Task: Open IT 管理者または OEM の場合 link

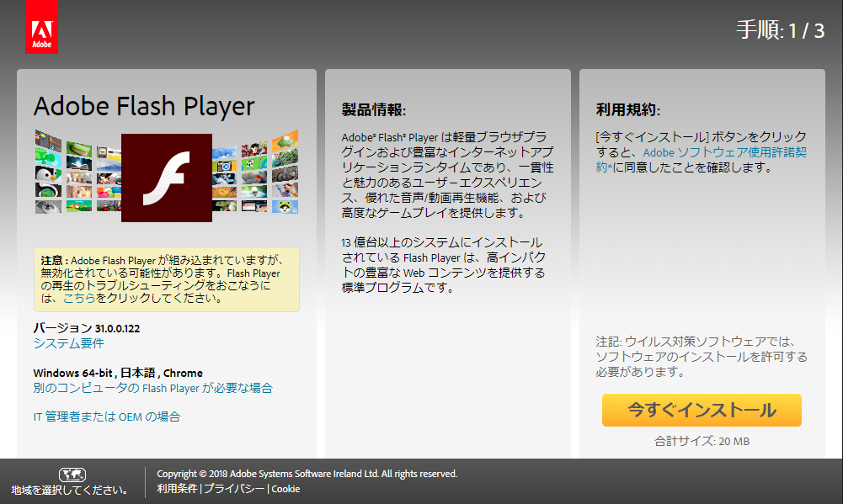Action: [x=106, y=416]
